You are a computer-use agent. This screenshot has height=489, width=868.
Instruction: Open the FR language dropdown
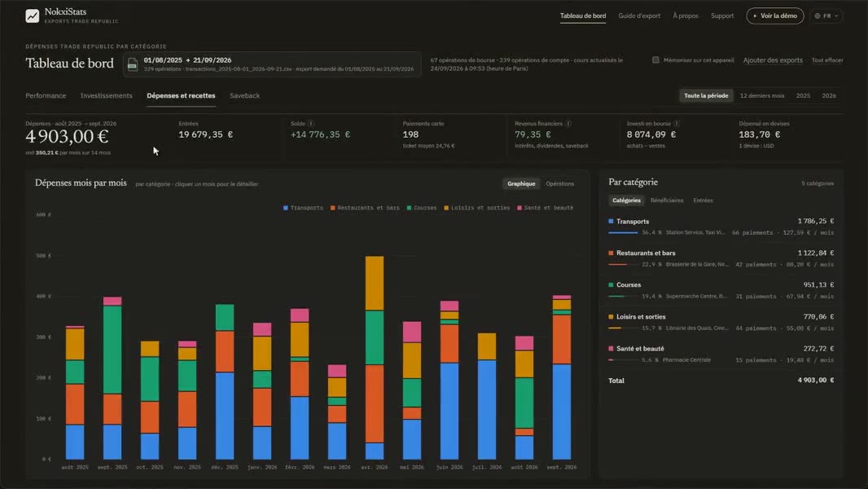click(826, 16)
